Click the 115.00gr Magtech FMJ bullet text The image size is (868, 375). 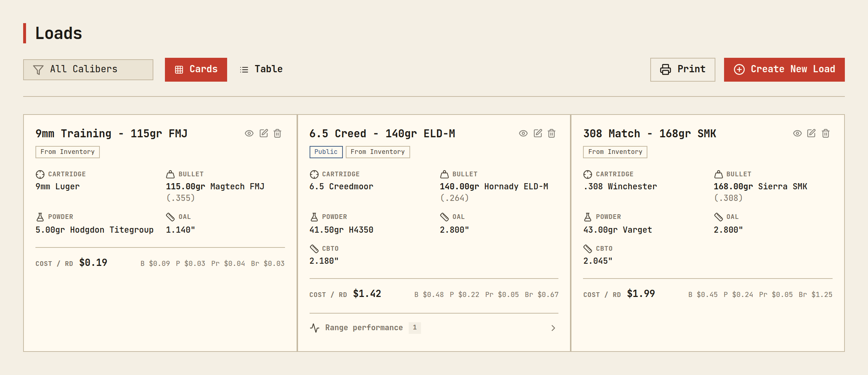[215, 187]
